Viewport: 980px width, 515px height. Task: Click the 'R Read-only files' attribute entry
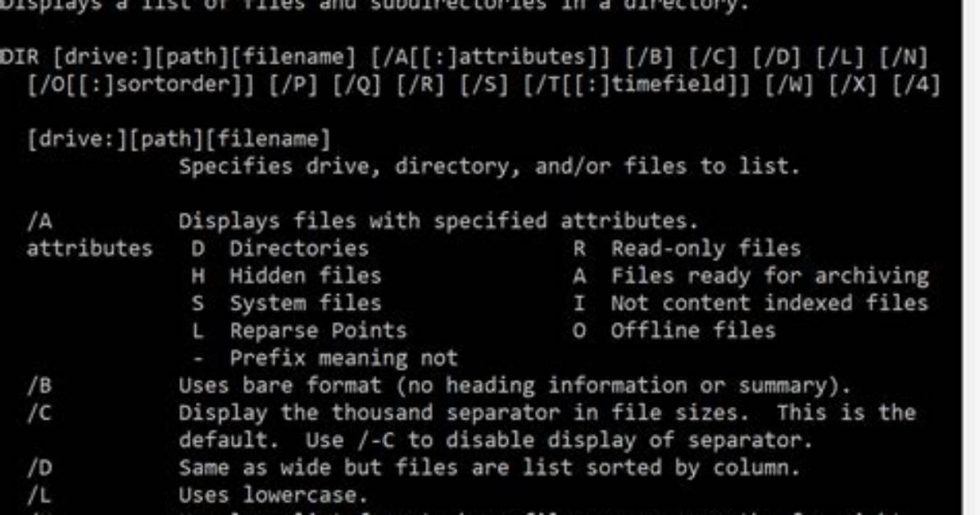pos(687,248)
